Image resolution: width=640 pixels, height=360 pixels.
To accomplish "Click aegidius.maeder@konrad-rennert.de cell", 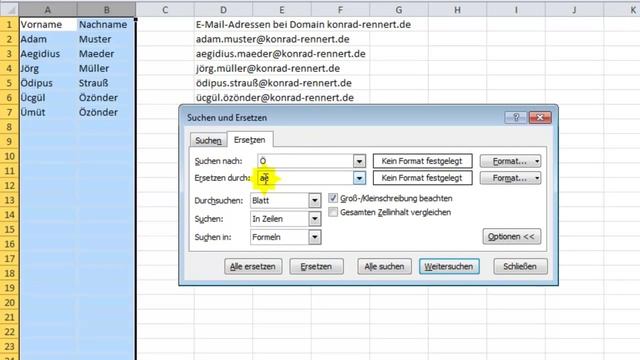I will [281, 54].
